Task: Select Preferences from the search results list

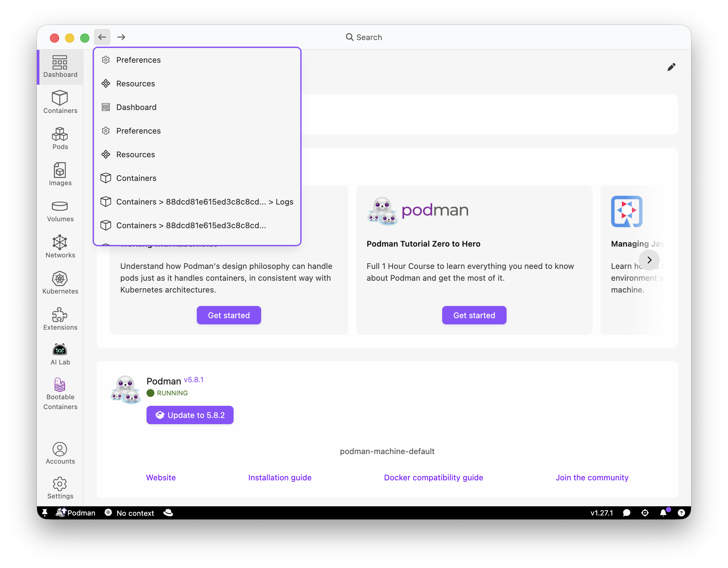Action: click(x=138, y=60)
